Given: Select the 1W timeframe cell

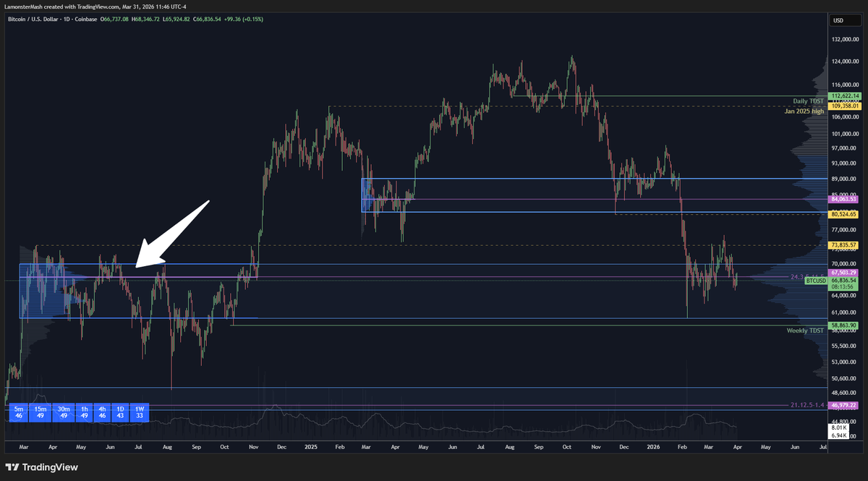Looking at the screenshot, I should (x=140, y=412).
